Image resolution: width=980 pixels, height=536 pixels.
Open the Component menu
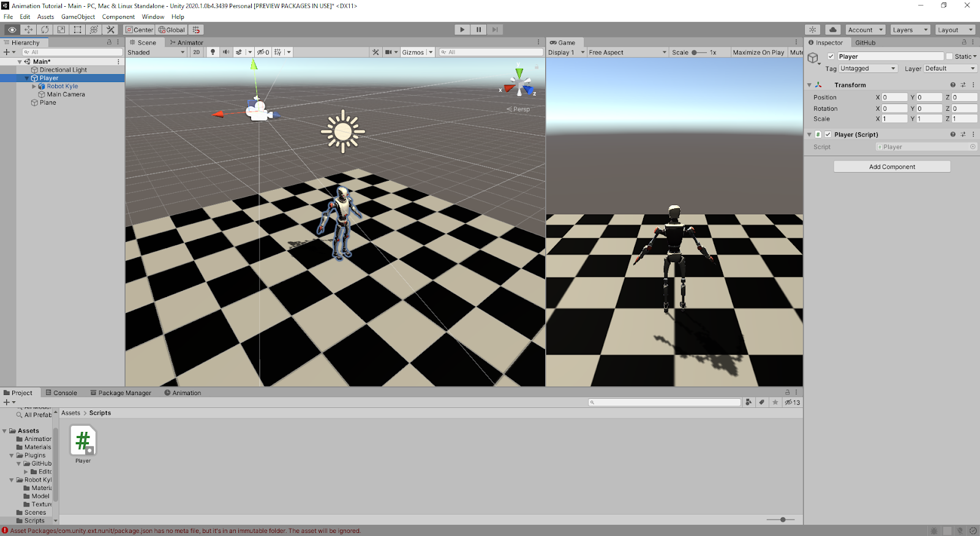click(118, 17)
